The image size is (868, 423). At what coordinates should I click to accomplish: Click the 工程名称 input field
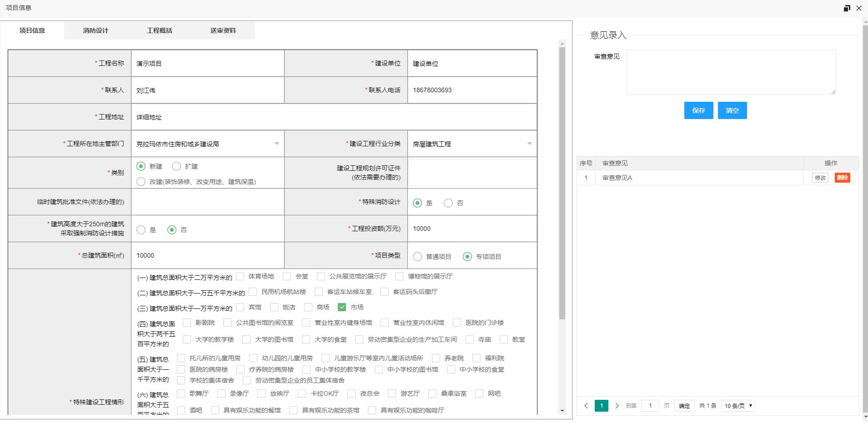[208, 64]
